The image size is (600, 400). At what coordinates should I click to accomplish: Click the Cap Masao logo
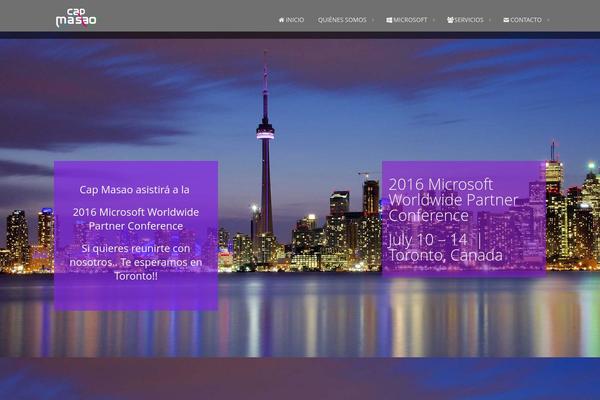click(x=76, y=18)
